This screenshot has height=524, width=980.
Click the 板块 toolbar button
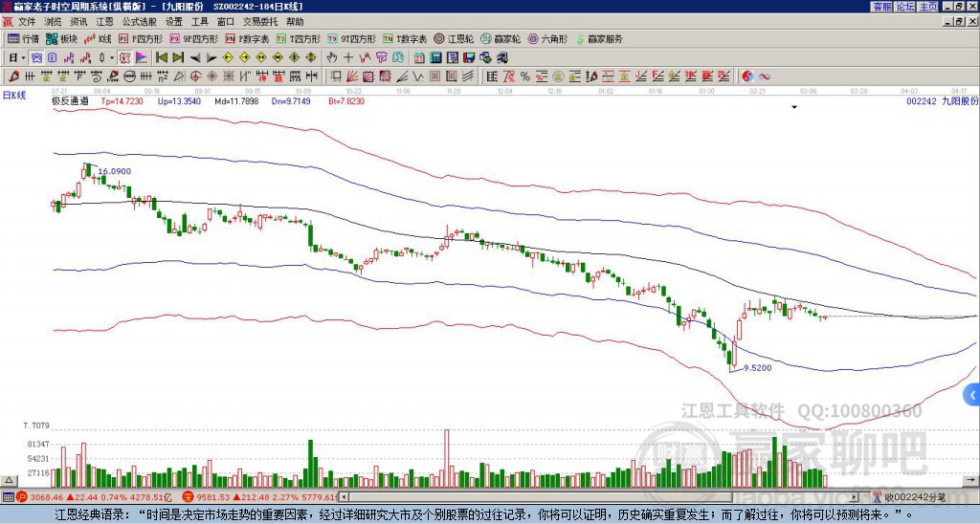tap(61, 38)
